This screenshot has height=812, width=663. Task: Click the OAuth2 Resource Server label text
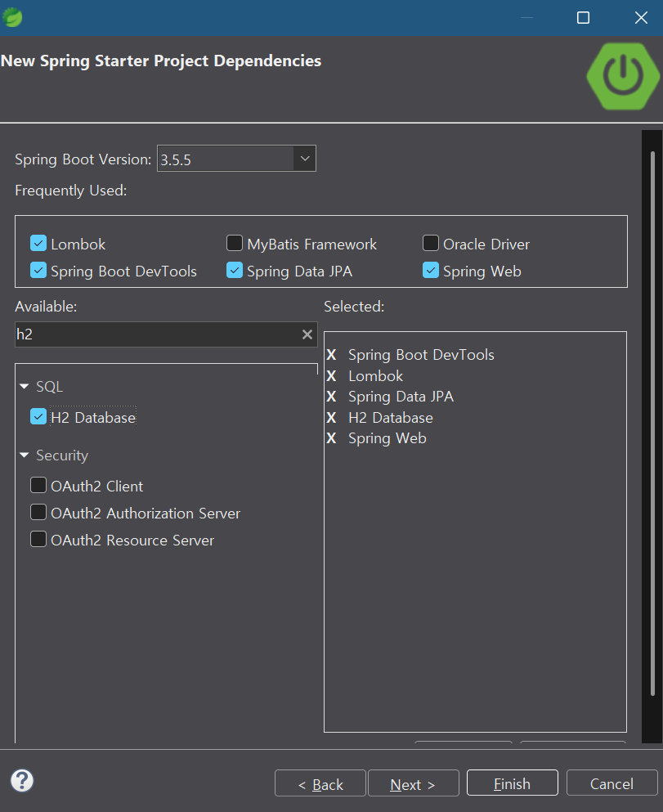[x=132, y=541]
